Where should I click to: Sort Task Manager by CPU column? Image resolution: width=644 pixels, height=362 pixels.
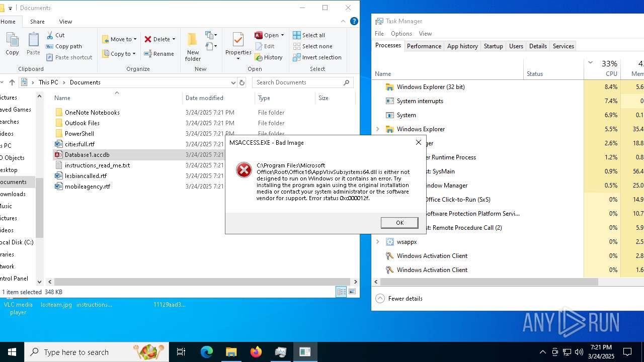[x=602, y=68]
